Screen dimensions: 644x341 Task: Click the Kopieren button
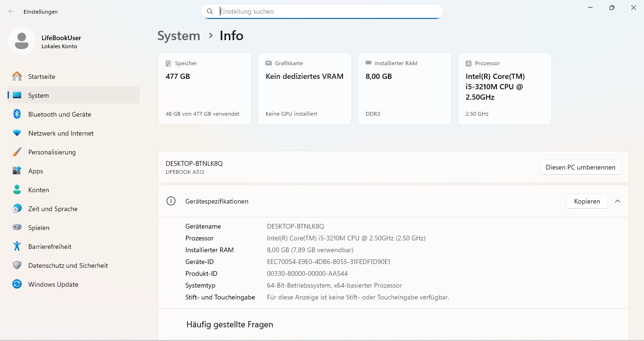(x=586, y=201)
